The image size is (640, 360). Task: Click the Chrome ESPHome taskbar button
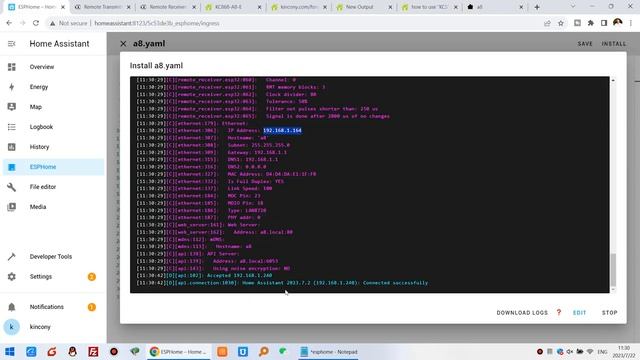click(178, 351)
